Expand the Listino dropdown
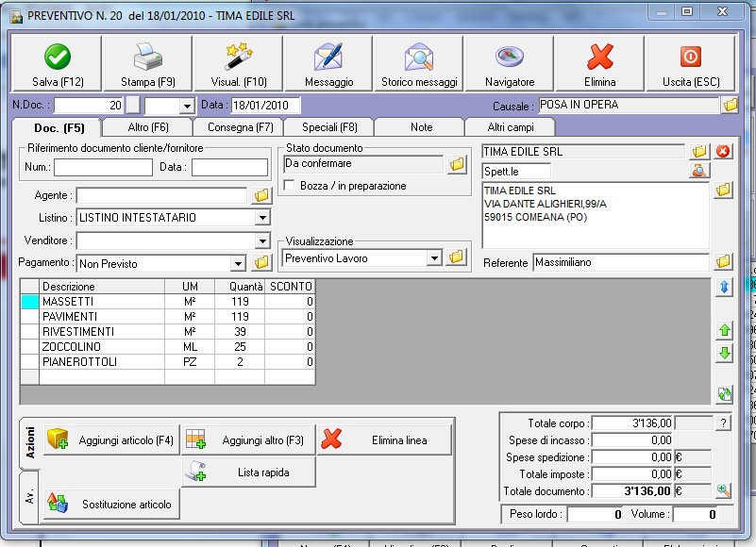The image size is (756, 547). pos(261,218)
